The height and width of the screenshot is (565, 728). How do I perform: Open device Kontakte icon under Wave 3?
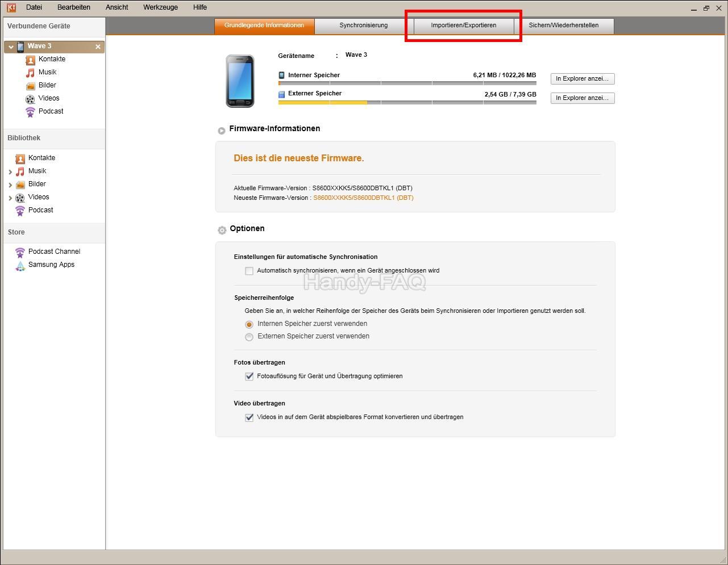point(30,60)
